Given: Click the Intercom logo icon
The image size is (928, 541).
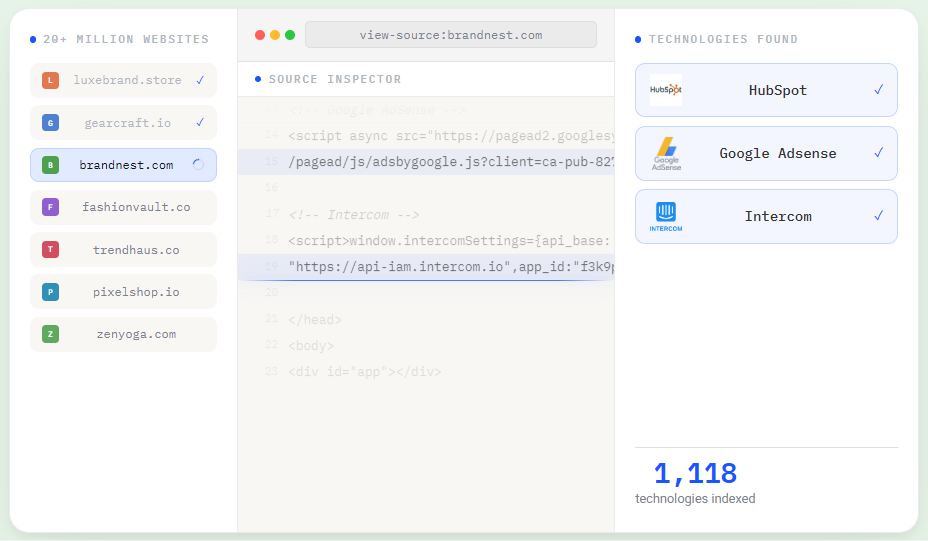Looking at the screenshot, I should click(x=666, y=216).
